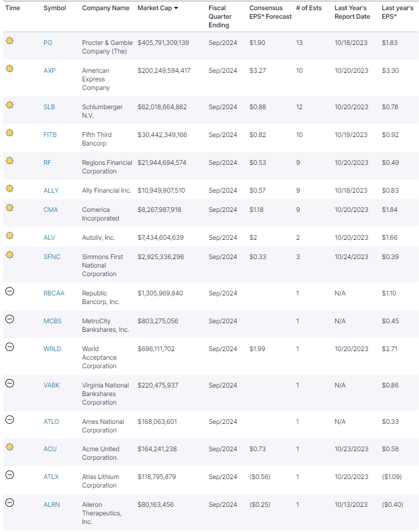Viewport: 419px width, 532px height.
Task: Click the circle-minus time icon for ATLO
Action: coord(10,420)
